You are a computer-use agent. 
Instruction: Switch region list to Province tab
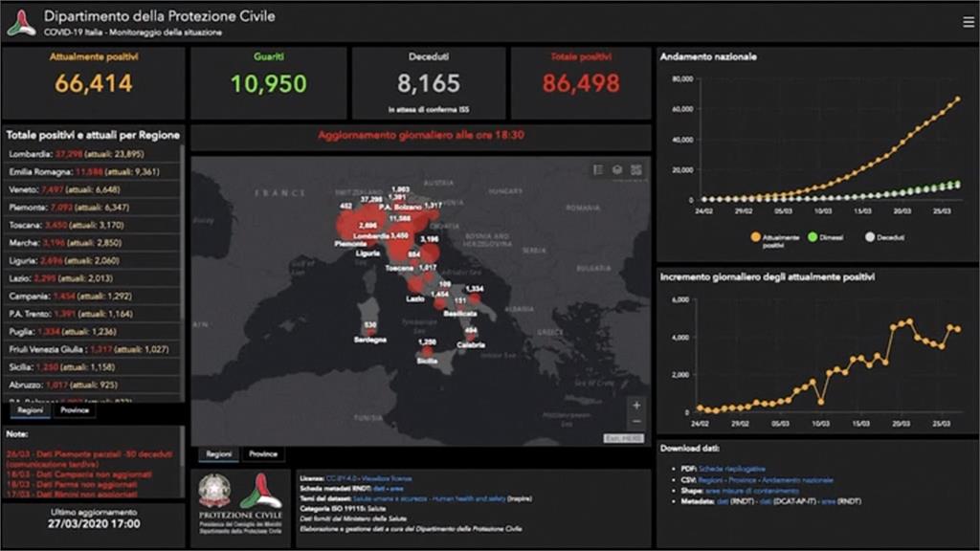[x=75, y=410]
